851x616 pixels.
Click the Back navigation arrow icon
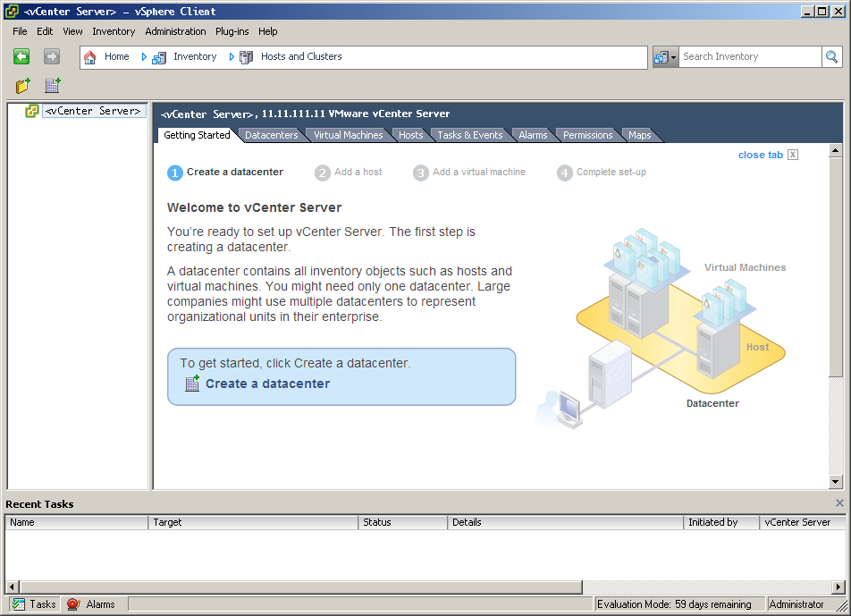[x=21, y=56]
